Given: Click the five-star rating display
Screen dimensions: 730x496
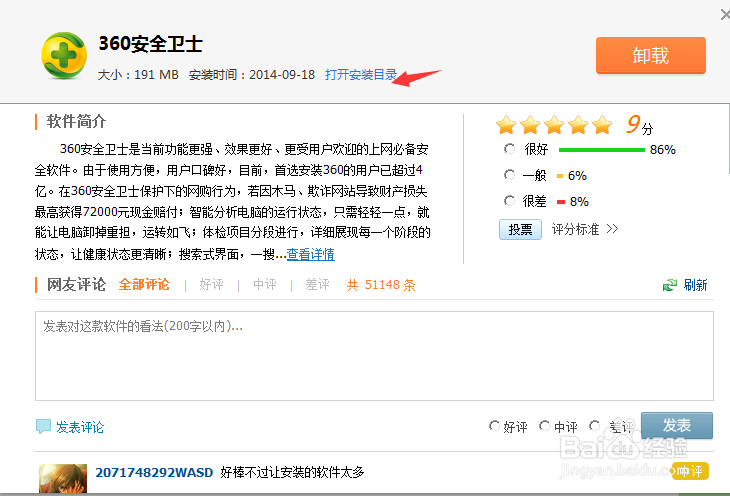Looking at the screenshot, I should [554, 125].
